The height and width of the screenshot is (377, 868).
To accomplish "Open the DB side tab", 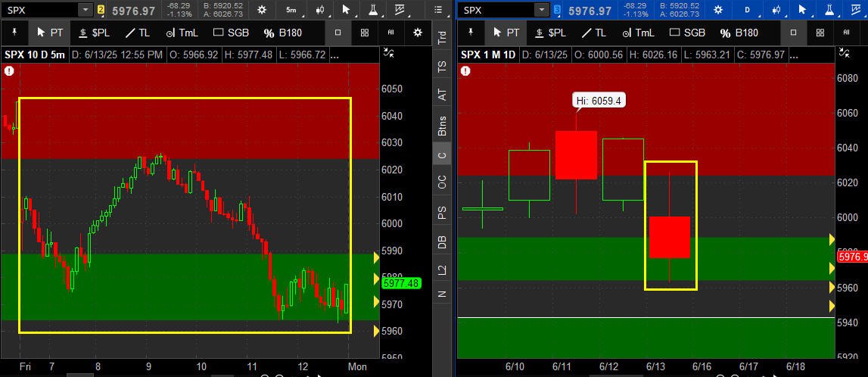I will pos(442,242).
